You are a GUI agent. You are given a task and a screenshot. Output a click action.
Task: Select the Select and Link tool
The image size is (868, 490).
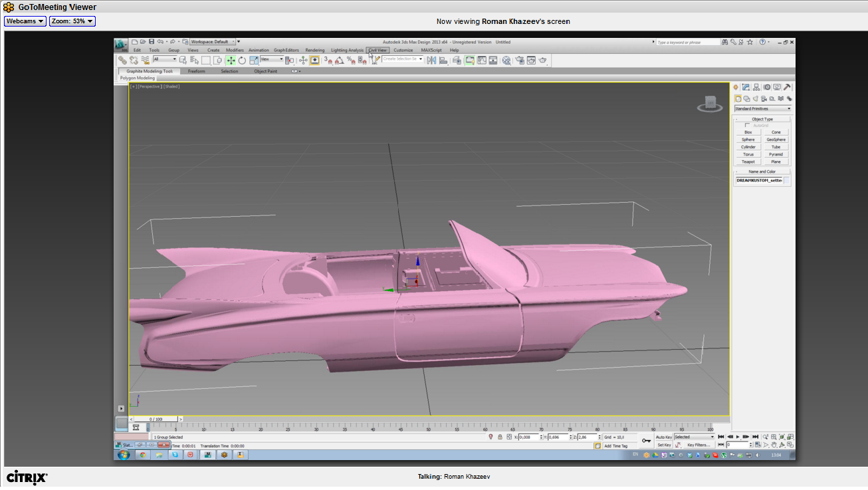click(x=122, y=60)
